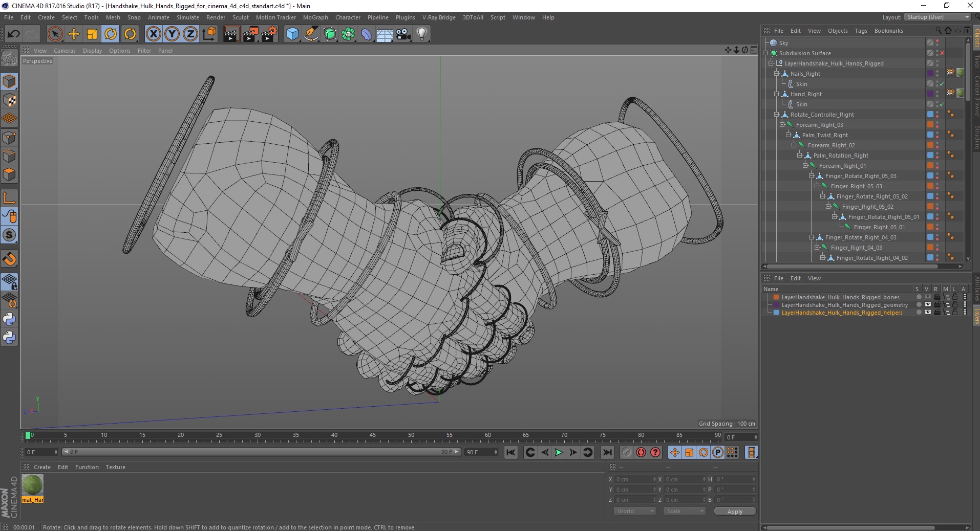Toggle the Z axis lock
The width and height of the screenshot is (980, 531).
coord(190,34)
